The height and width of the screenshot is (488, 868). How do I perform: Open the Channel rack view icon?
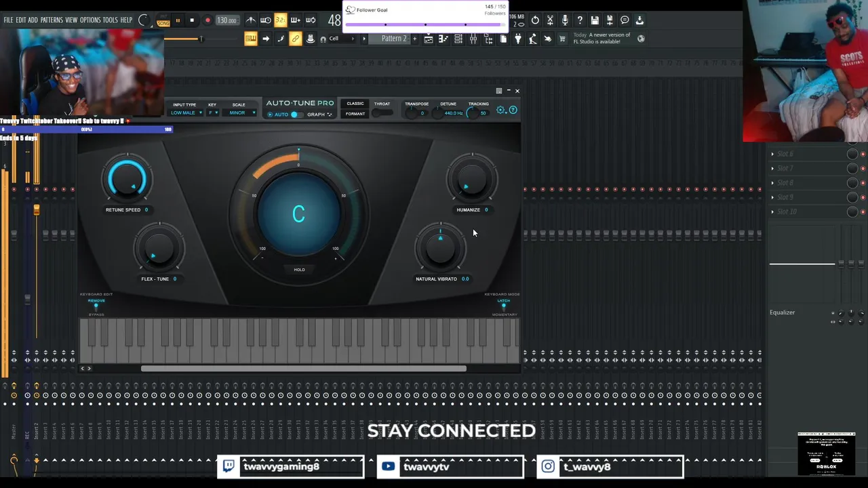(x=458, y=39)
